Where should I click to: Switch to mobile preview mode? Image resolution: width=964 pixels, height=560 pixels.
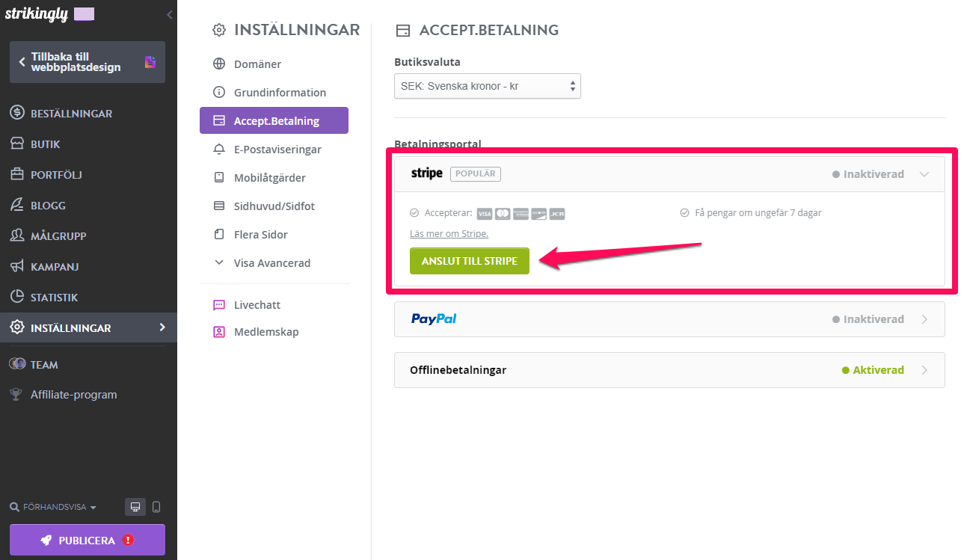(156, 507)
